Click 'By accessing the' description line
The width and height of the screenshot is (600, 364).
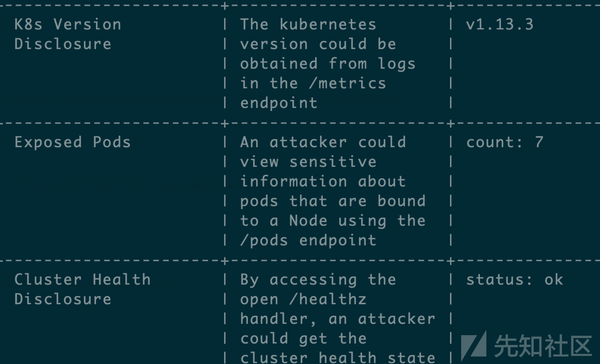click(x=318, y=279)
